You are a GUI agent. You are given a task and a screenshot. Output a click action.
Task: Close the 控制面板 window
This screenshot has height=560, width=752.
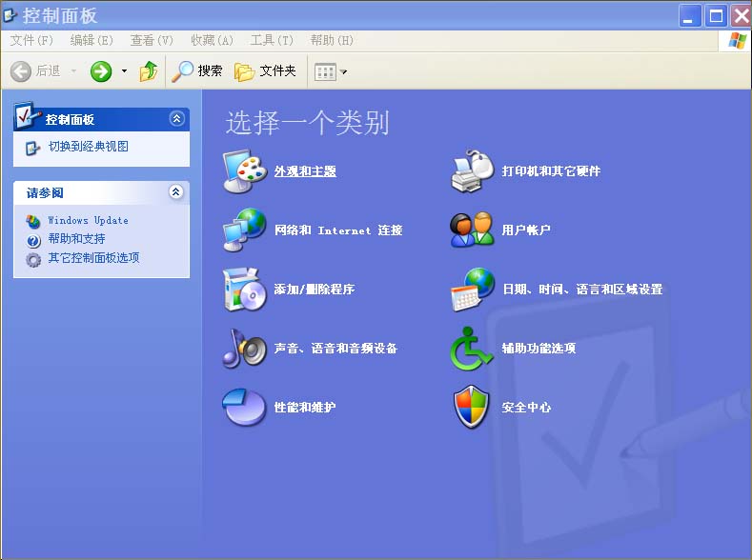[x=741, y=16]
